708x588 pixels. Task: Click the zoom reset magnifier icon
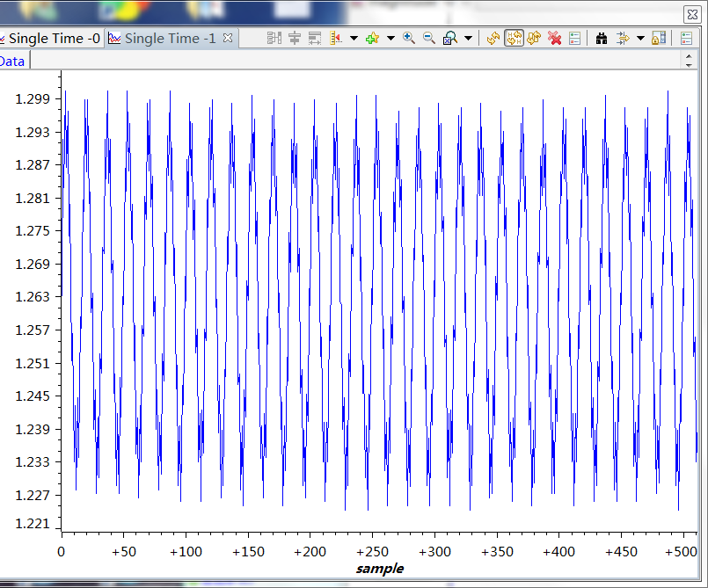(449, 38)
